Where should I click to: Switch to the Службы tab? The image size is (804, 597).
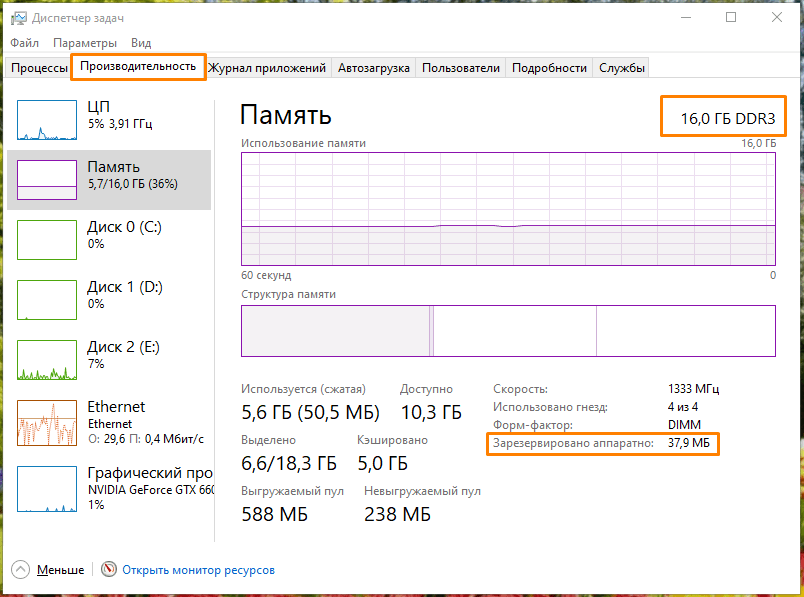pyautogui.click(x=621, y=68)
